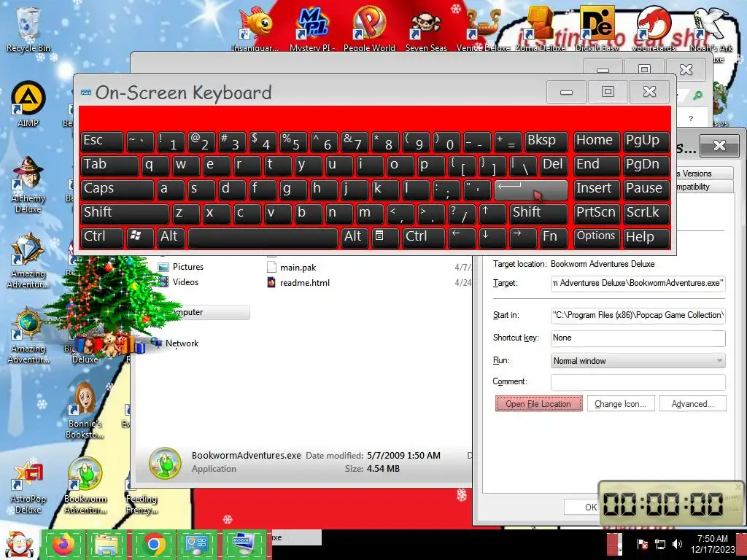Click the Home key on keyboard
Image resolution: width=747 pixels, height=560 pixels.
597,141
